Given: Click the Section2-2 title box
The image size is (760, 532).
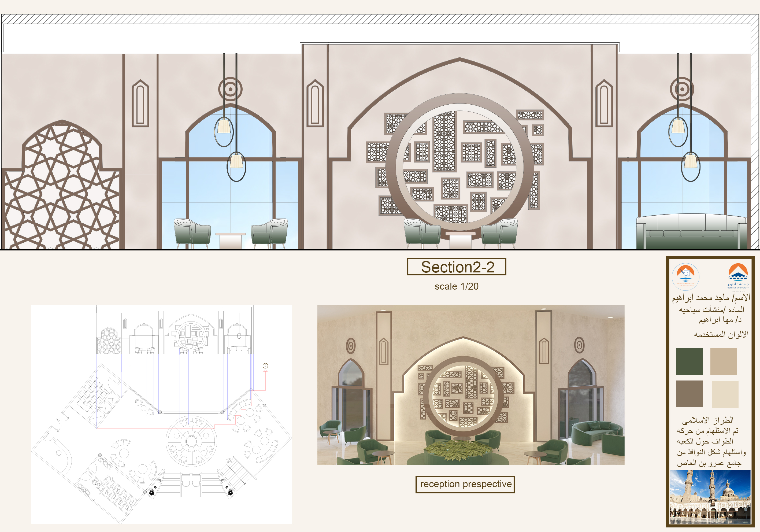Looking at the screenshot, I should (x=457, y=267).
